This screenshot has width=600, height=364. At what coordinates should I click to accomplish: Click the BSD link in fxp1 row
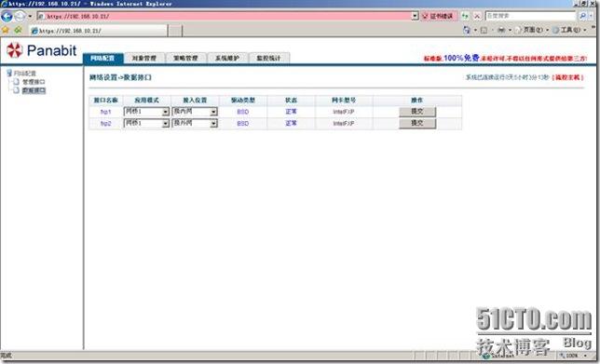[243, 112]
